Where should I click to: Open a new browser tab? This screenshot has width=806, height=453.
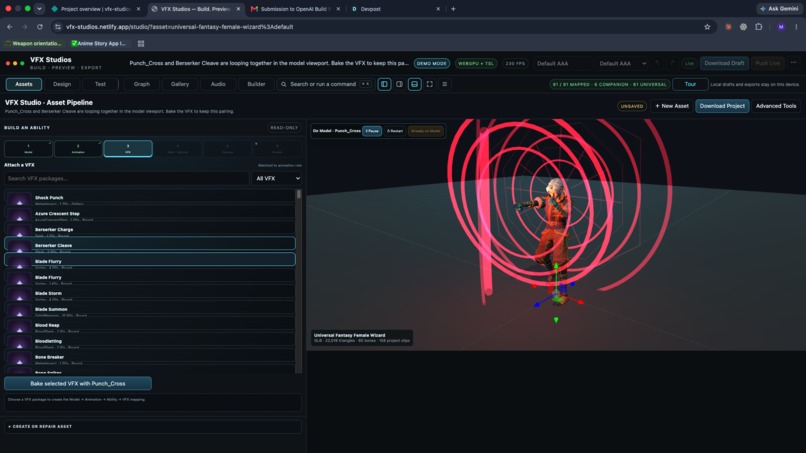(453, 9)
